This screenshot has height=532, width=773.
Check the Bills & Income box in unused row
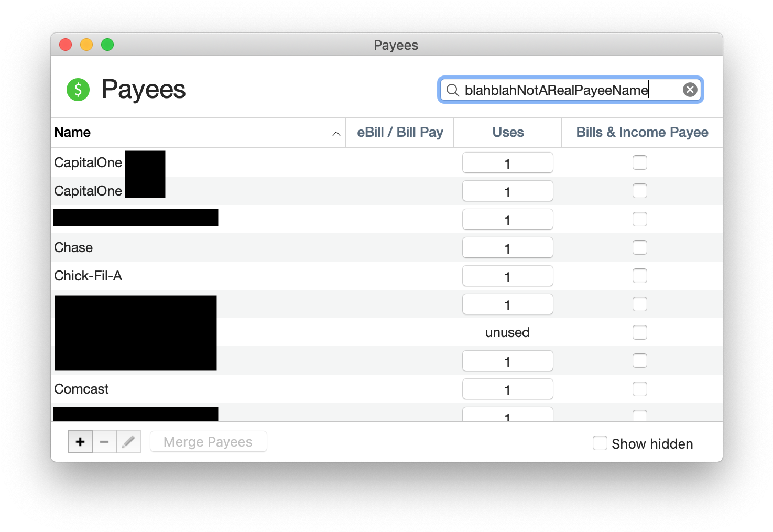click(640, 332)
